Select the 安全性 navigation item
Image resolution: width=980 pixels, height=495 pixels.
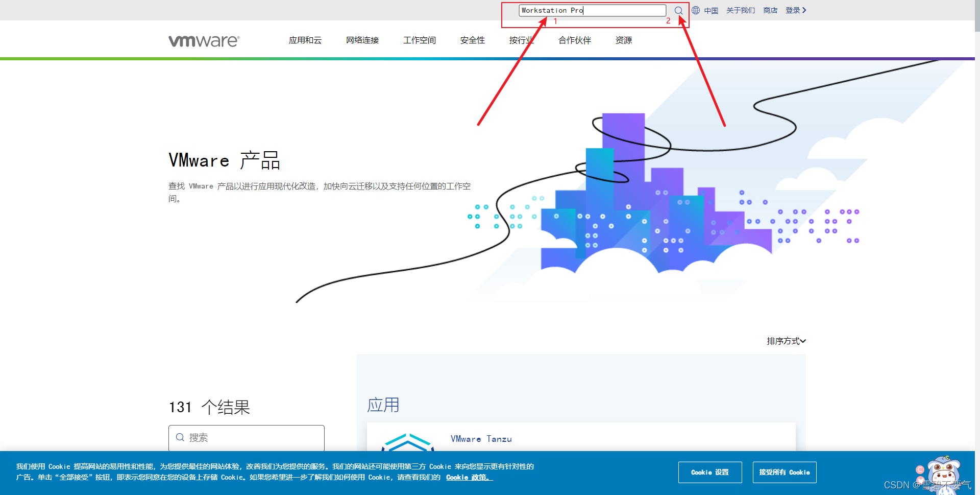tap(472, 40)
